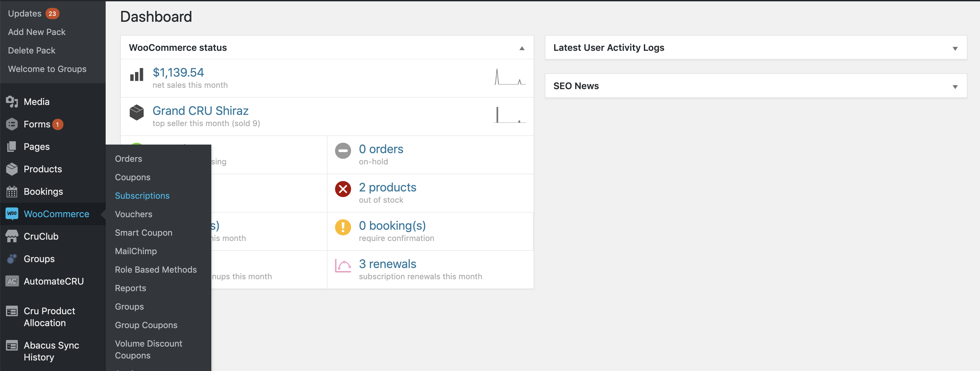
Task: Click the AutomateCRU menu label
Action: point(53,281)
